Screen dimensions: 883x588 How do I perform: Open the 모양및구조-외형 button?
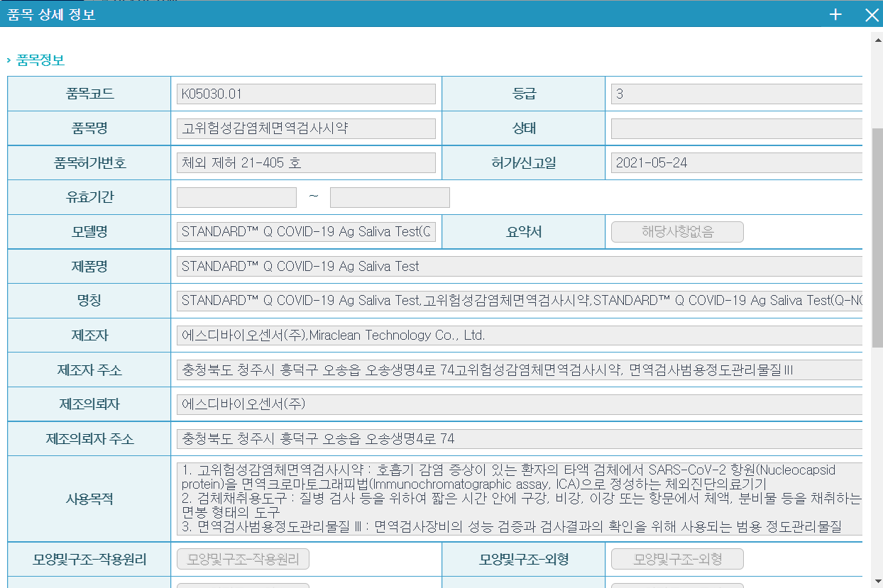(x=677, y=559)
